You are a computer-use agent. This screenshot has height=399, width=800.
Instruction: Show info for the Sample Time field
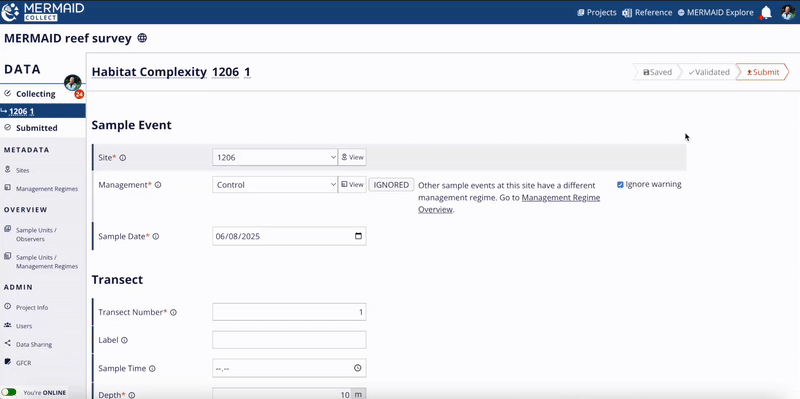[152, 368]
